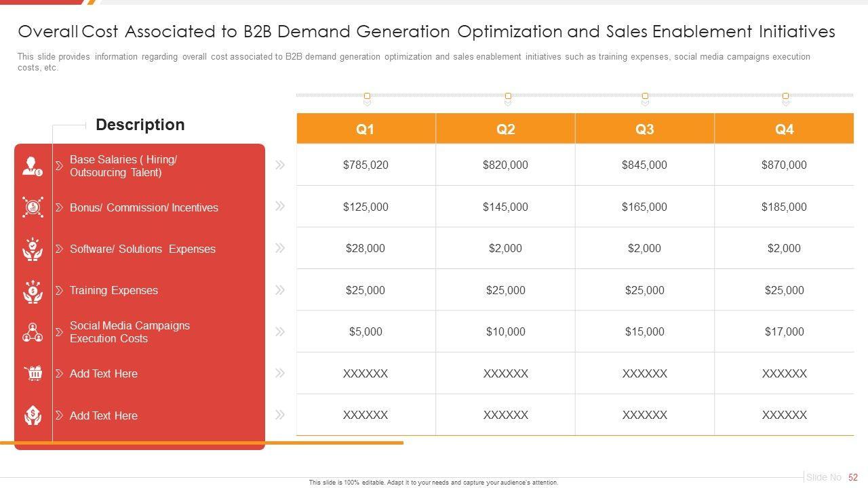Click double chevron arrow beside Social Media Campaigns

coord(279,331)
